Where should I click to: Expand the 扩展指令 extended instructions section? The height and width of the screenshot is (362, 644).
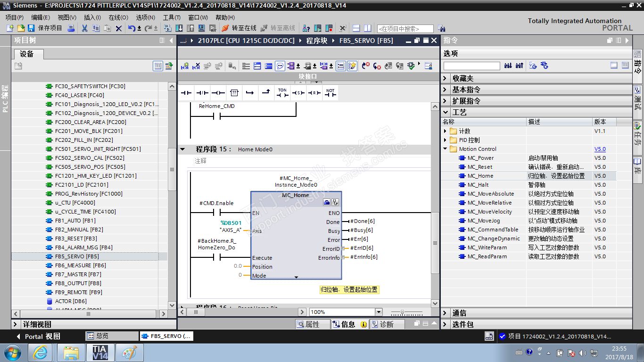point(446,101)
